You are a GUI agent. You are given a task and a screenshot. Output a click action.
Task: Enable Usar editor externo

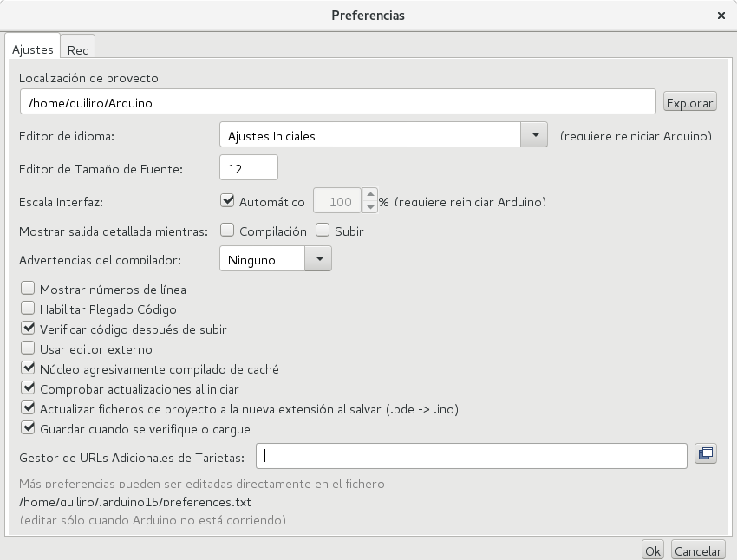(x=27, y=348)
